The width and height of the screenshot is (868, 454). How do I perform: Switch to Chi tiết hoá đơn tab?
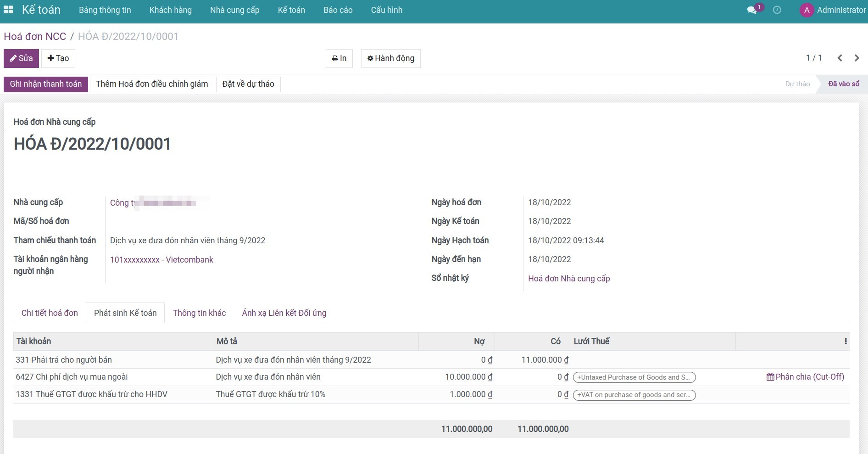[50, 313]
